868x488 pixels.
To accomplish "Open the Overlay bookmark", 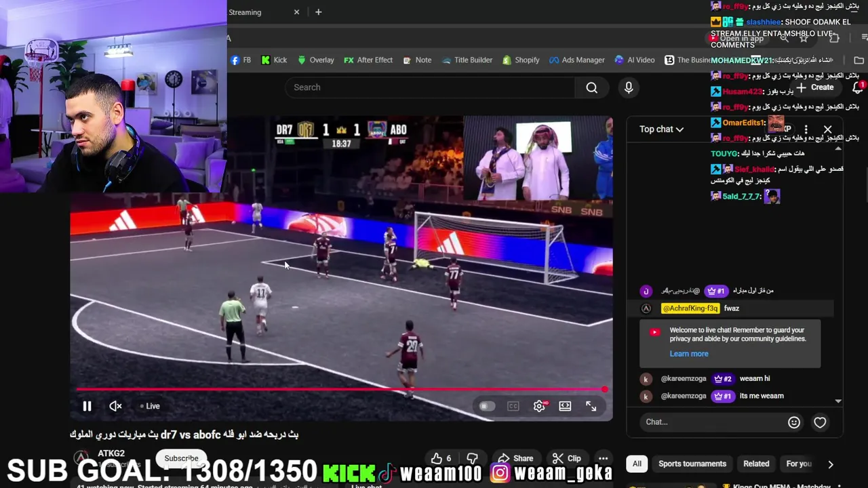I will tap(315, 60).
